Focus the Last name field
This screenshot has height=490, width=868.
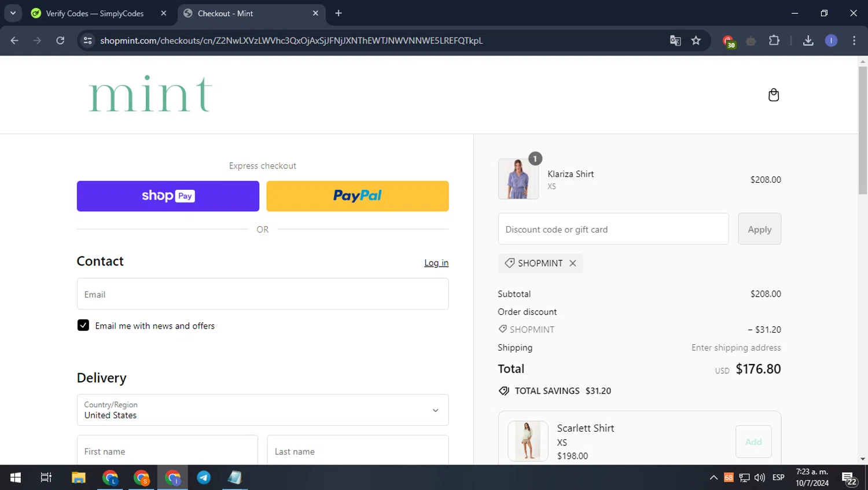click(358, 451)
